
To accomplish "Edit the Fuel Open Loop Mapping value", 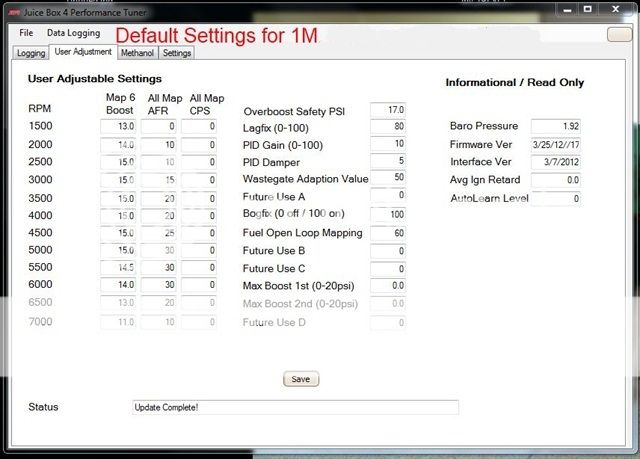I will pos(388,233).
